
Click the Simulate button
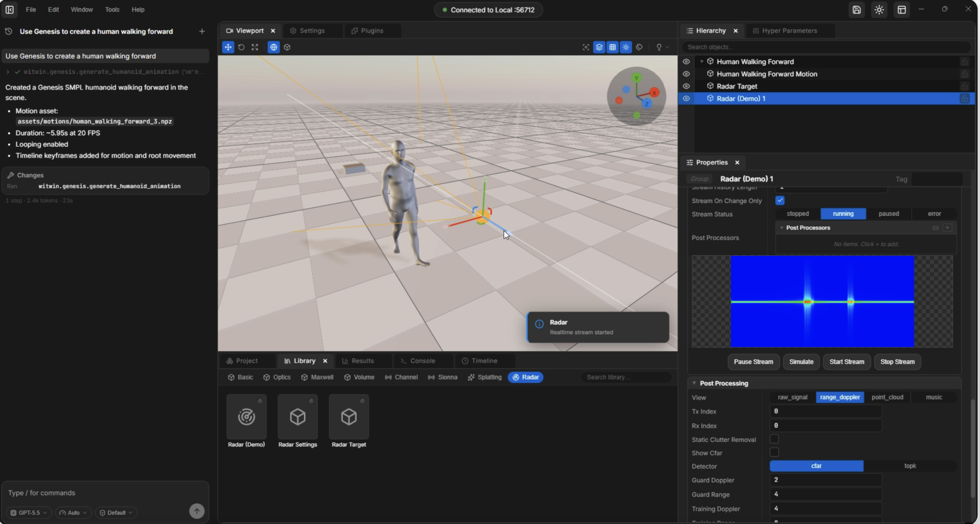click(801, 362)
